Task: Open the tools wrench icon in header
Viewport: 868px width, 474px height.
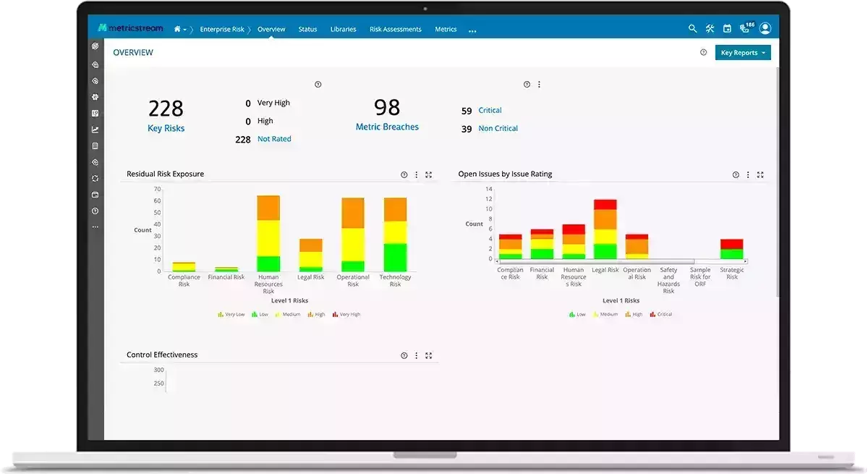Action: coord(710,29)
